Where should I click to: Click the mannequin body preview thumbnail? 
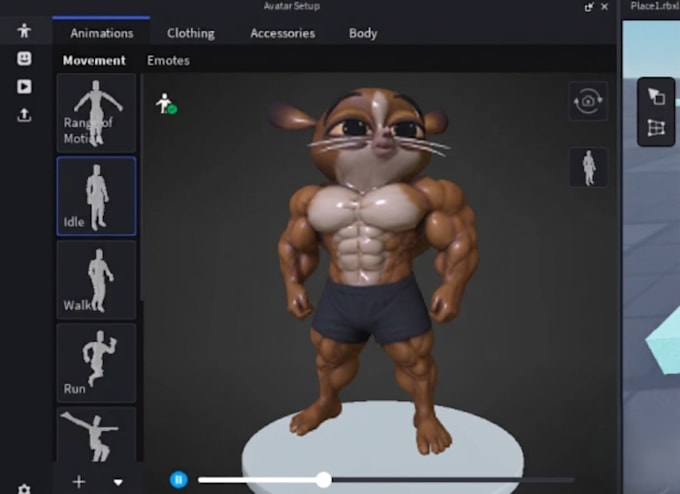click(x=588, y=167)
